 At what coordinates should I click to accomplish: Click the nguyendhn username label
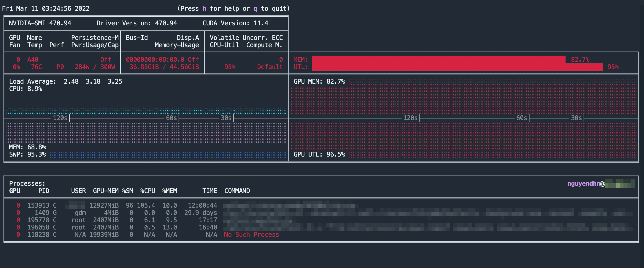584,184
